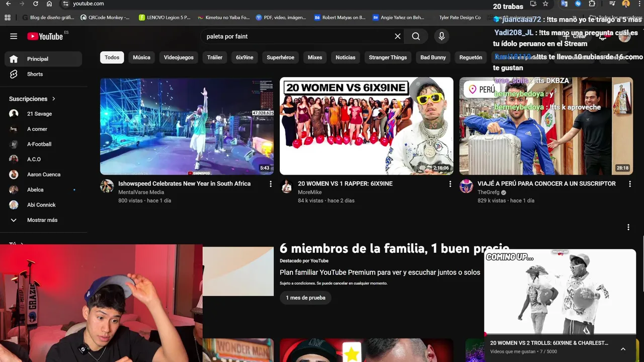Start voice search with the microphone icon
The width and height of the screenshot is (644, 362).
coord(441,36)
